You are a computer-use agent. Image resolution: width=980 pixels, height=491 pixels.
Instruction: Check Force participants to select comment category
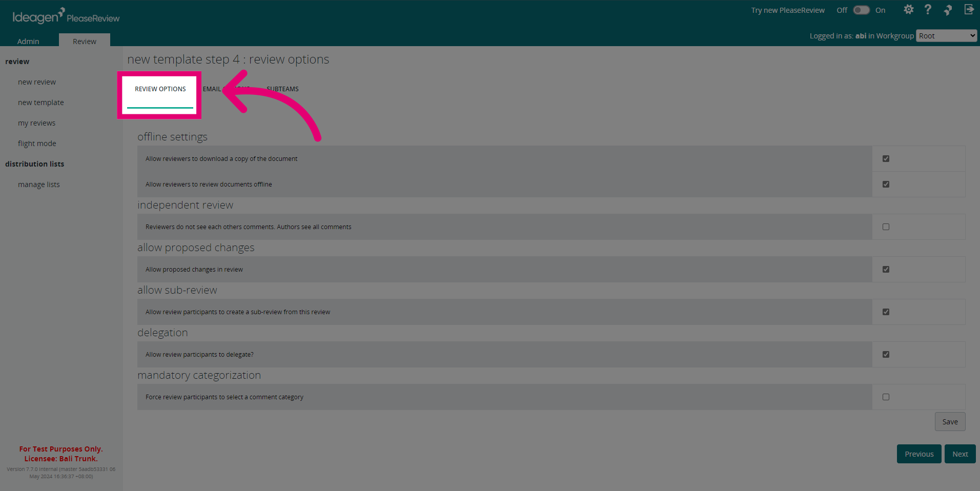pos(886,397)
